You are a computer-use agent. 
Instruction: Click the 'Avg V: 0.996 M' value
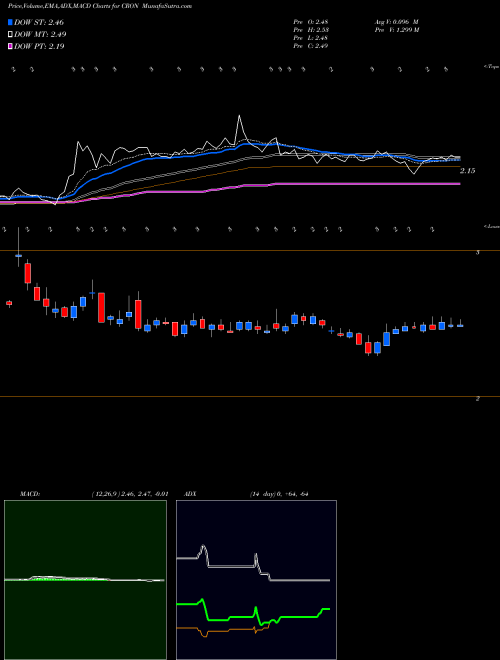click(396, 21)
